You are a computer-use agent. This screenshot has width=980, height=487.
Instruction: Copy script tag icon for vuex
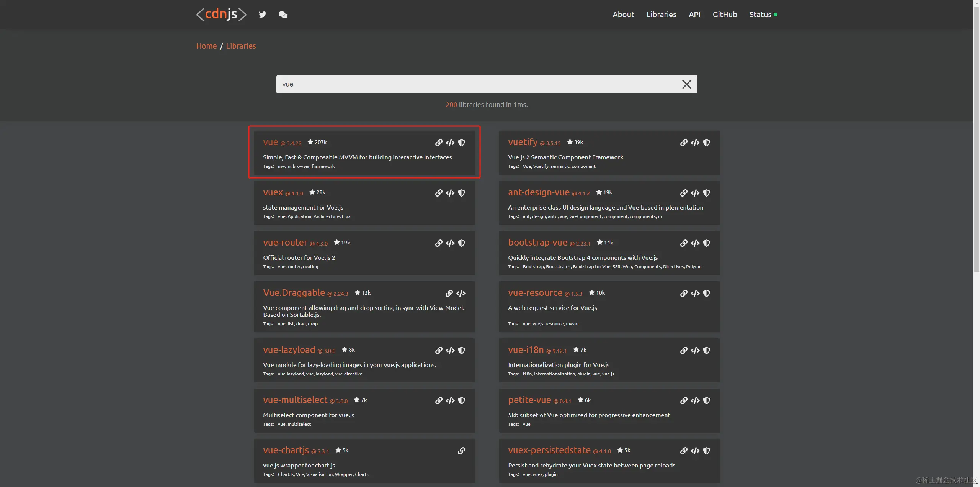pos(450,193)
